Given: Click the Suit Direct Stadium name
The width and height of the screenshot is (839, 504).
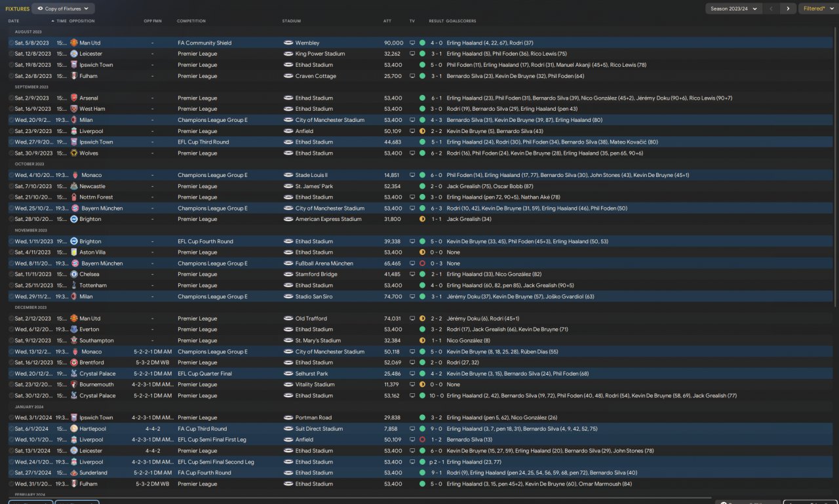Looking at the screenshot, I should (319, 429).
